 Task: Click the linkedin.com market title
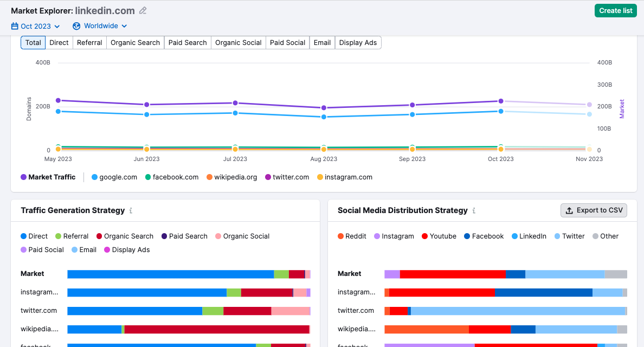(105, 11)
